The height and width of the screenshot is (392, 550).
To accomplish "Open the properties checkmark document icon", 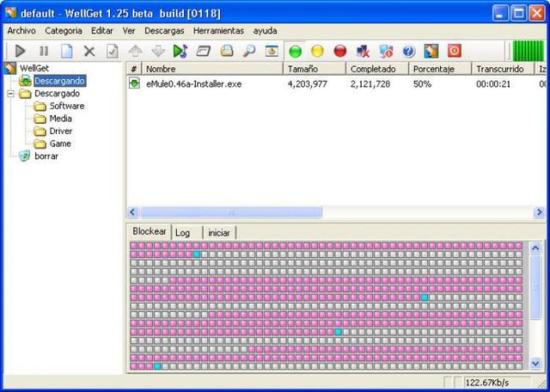I will pyautogui.click(x=113, y=52).
